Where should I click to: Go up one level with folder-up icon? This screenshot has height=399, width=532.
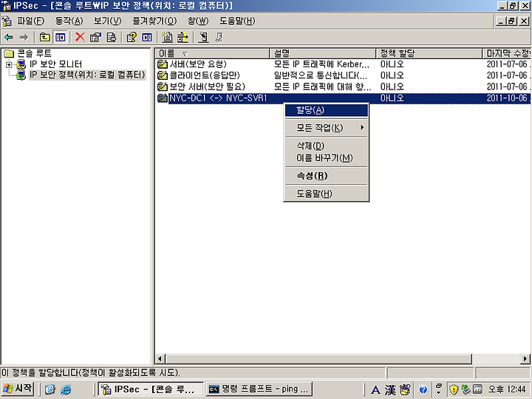(x=45, y=38)
